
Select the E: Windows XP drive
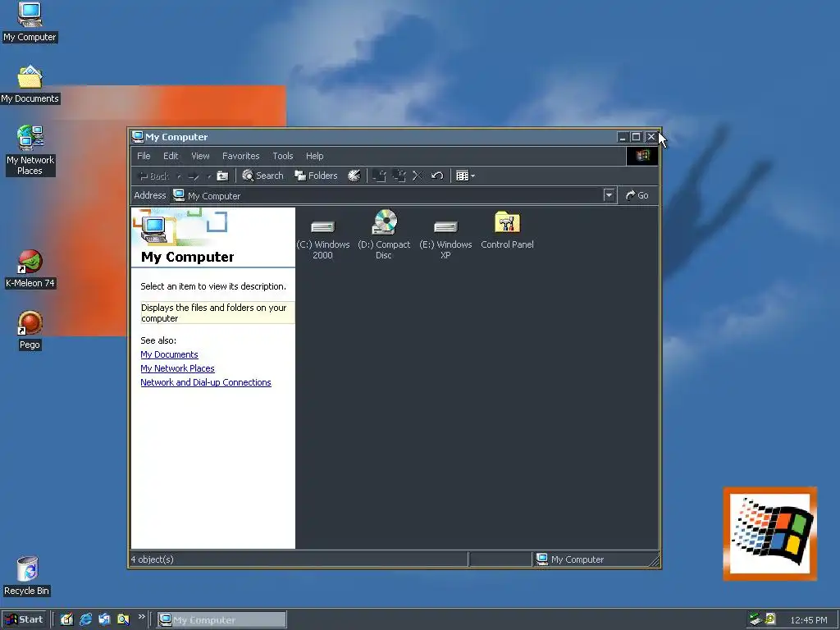445,235
